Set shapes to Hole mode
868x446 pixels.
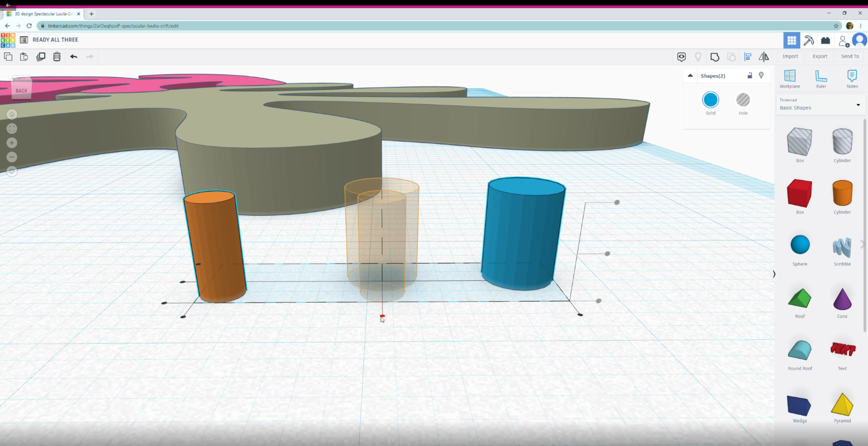pos(743,100)
